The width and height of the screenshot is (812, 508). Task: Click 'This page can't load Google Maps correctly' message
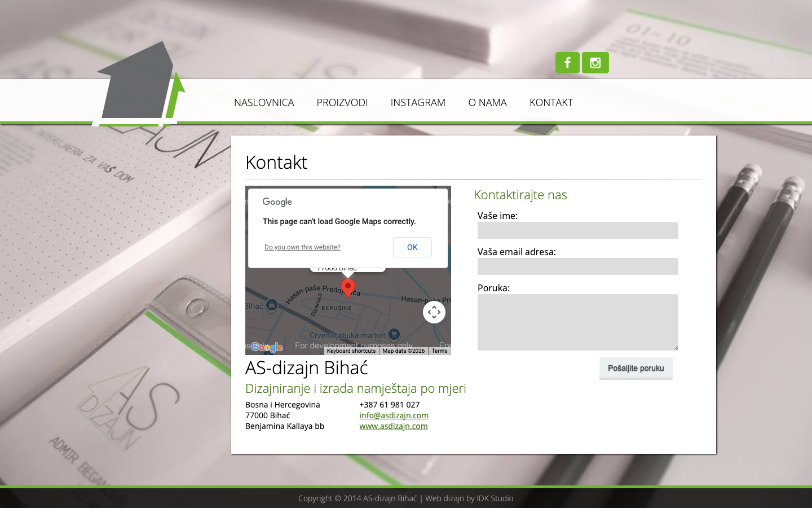tap(339, 221)
